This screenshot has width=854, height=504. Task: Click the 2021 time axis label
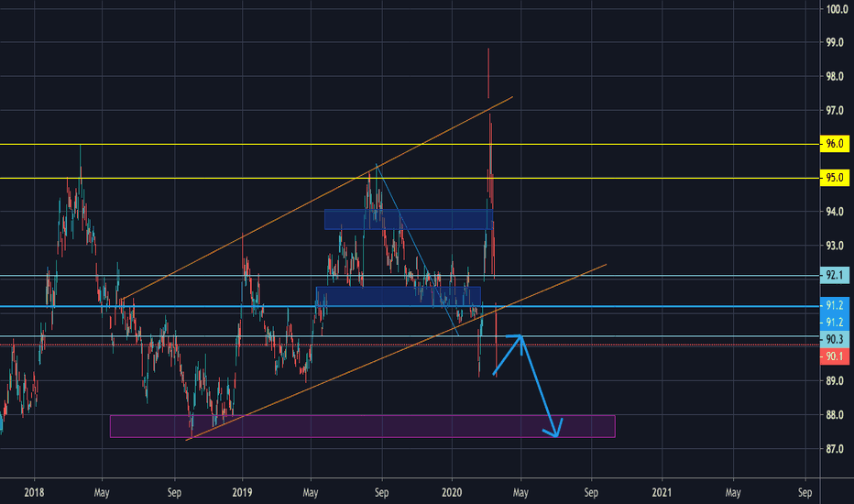point(662,493)
